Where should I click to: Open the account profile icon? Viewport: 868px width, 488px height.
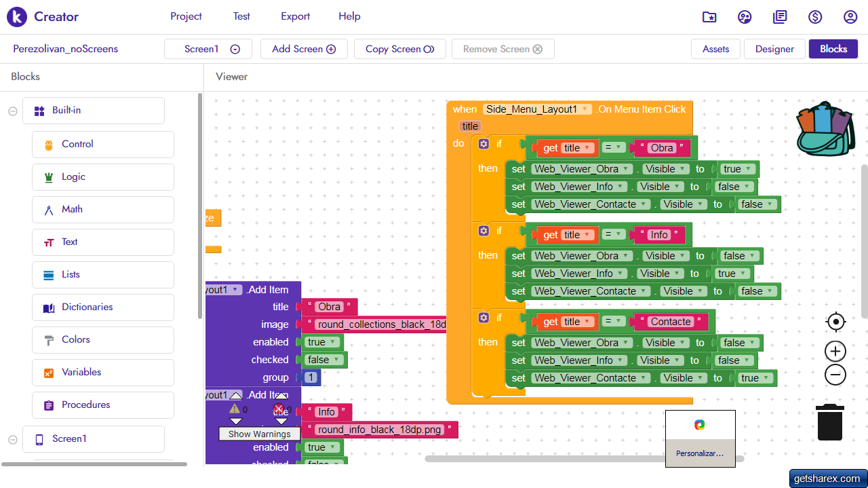[x=850, y=17]
